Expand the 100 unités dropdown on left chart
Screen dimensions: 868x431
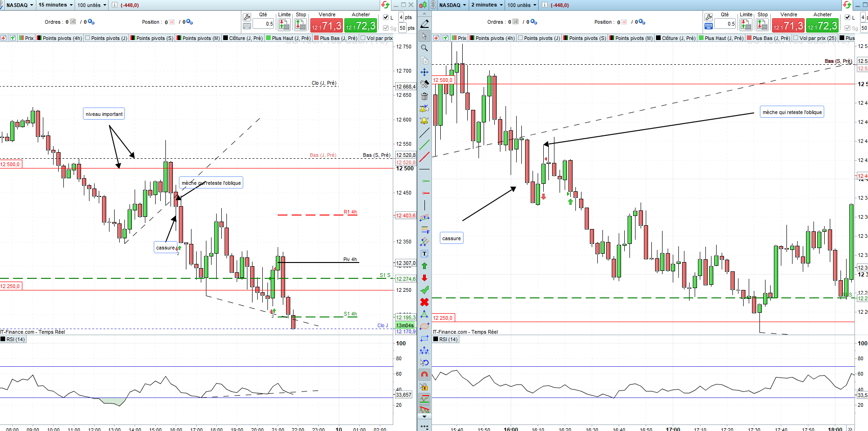pos(92,5)
